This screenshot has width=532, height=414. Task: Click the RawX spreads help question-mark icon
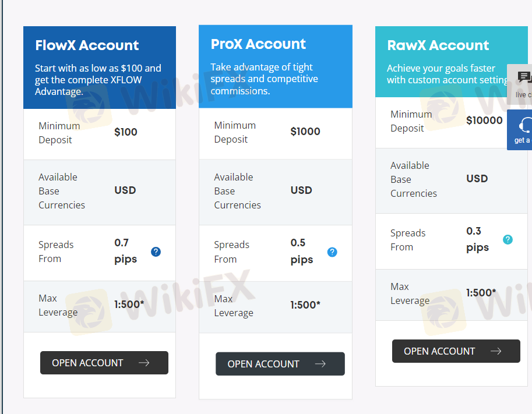coord(508,239)
